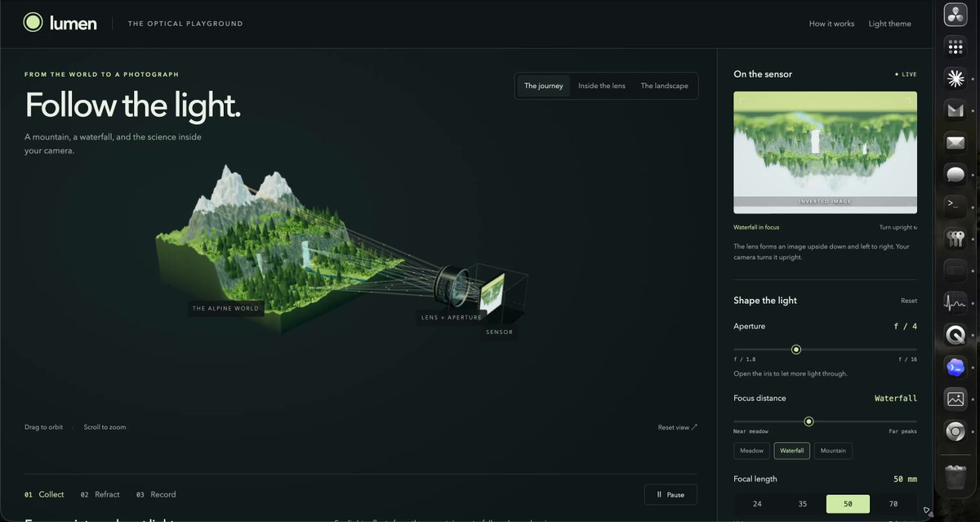Open the Trash in the dock

[x=955, y=477]
